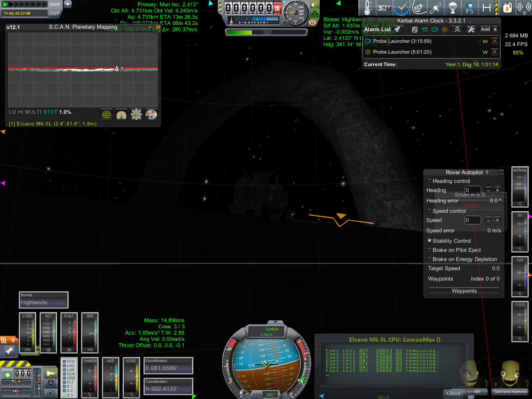
Task: Open the antenna signal icon in the top toolbar
Action: pyautogui.click(x=524, y=8)
